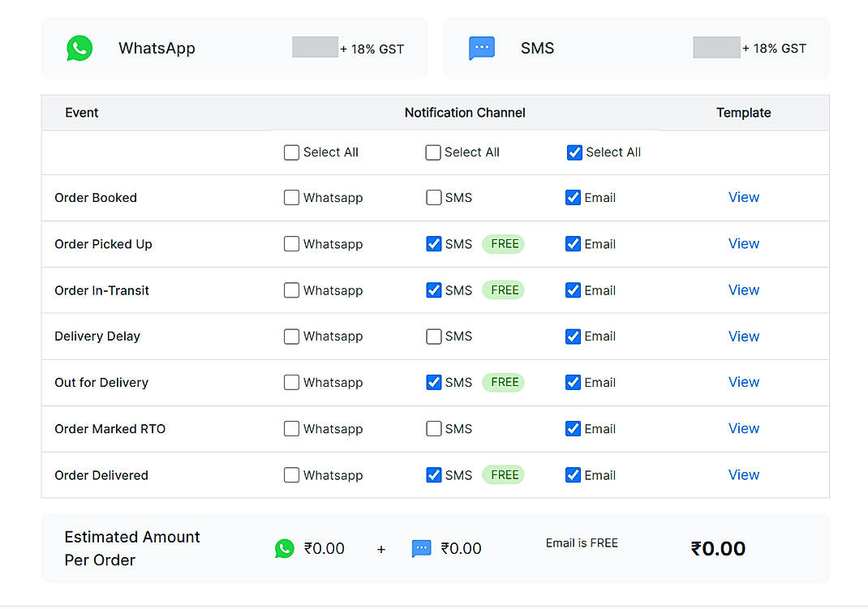View the Out for Delivery template

(743, 382)
